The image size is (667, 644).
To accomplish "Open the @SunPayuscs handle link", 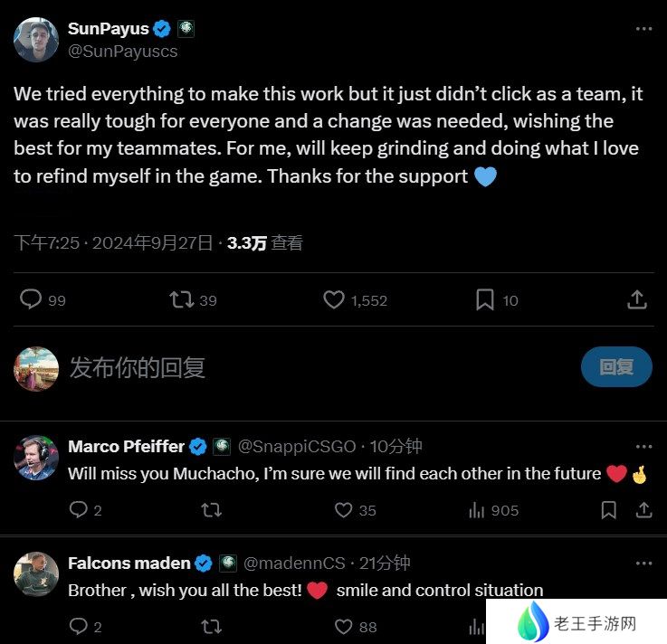I will (x=122, y=52).
